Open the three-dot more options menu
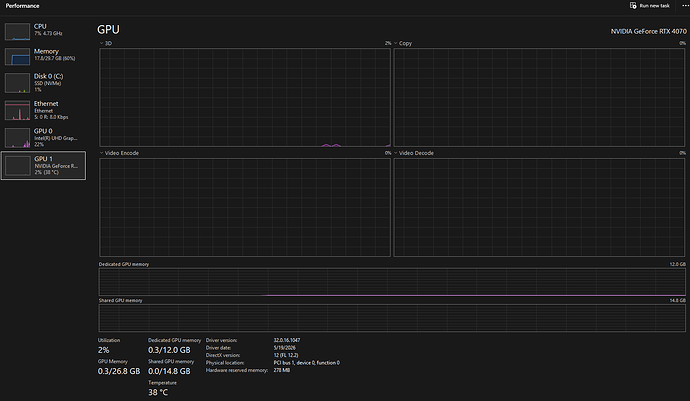 click(x=685, y=6)
